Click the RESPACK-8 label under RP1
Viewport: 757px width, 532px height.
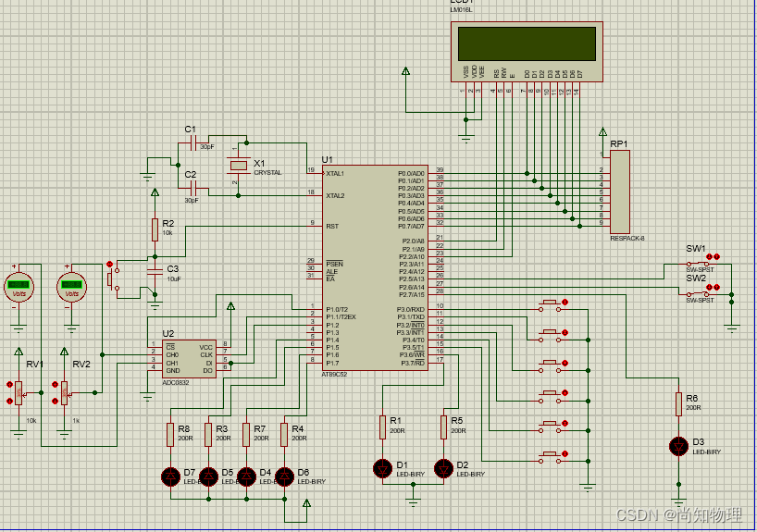coord(627,239)
